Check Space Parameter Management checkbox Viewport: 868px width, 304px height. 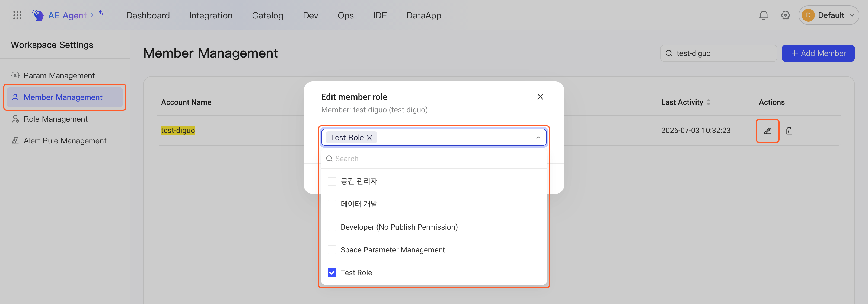(332, 250)
